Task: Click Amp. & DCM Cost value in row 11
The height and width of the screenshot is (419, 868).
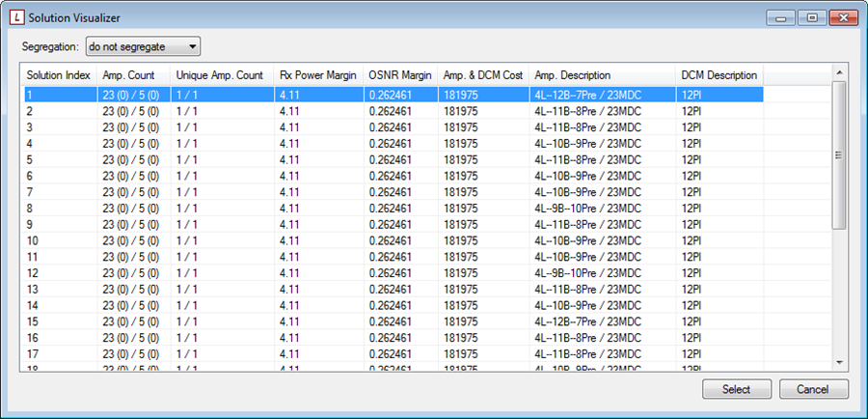Action: [x=461, y=257]
